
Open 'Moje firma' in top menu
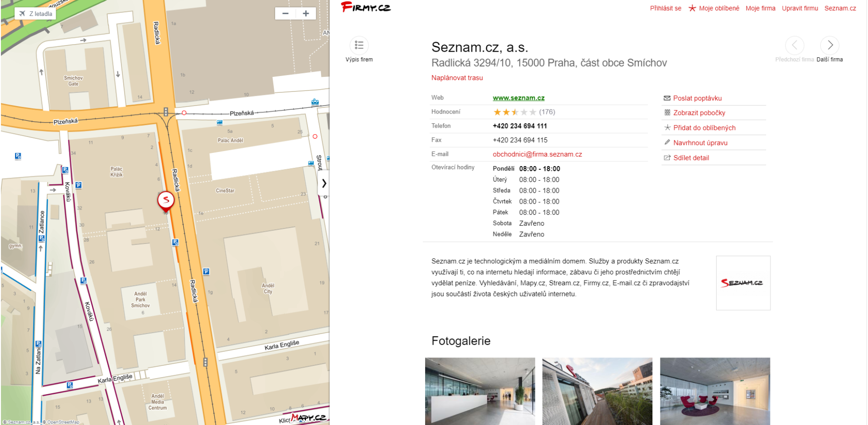coord(760,8)
